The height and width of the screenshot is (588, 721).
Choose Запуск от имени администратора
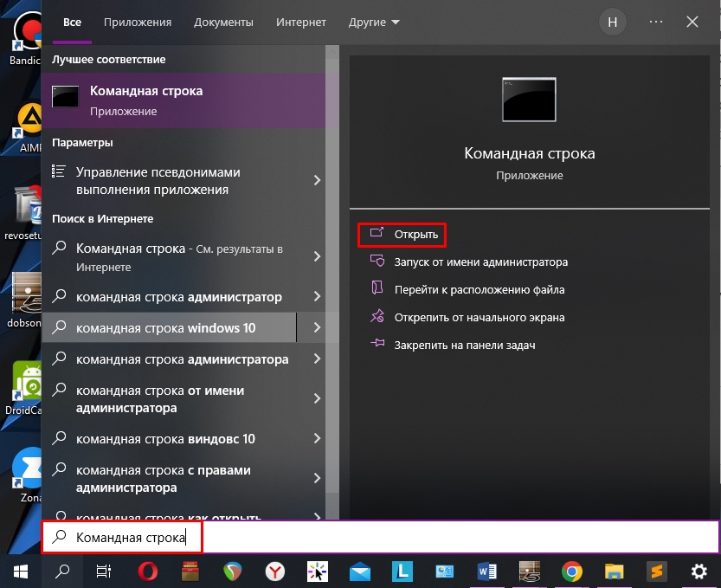click(x=480, y=262)
